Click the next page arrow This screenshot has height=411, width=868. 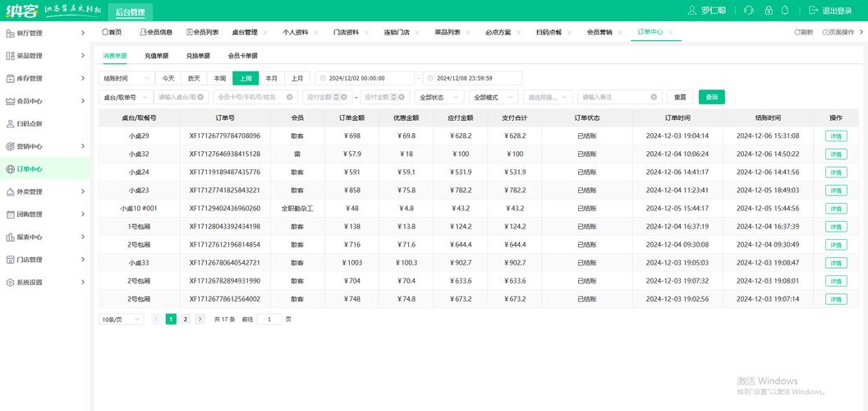coord(200,319)
